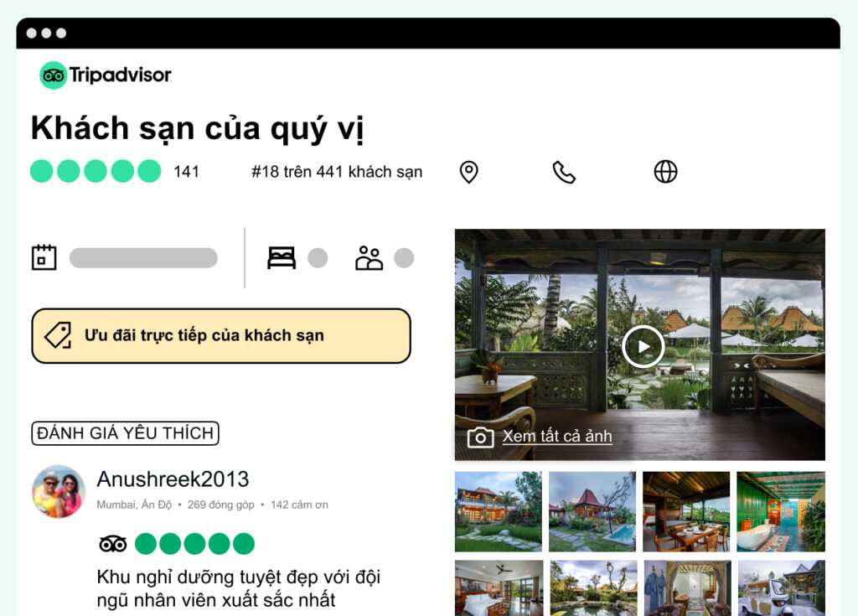Click the guest count circle
858x616 pixels.
[404, 258]
